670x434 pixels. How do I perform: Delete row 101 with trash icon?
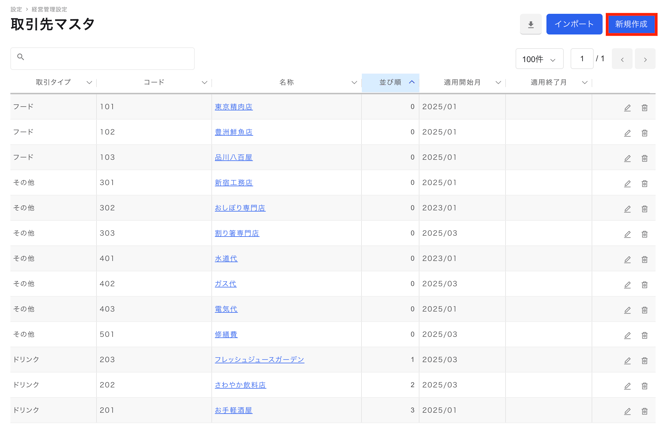pyautogui.click(x=644, y=108)
